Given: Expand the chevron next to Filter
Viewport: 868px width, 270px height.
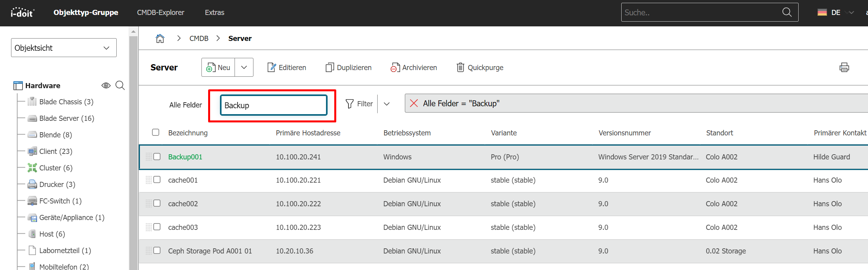Looking at the screenshot, I should click(x=387, y=104).
